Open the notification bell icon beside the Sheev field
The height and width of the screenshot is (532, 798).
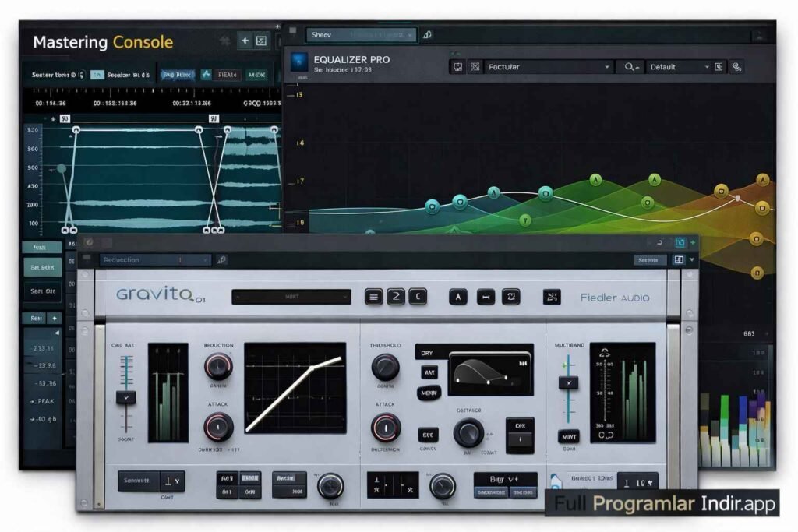click(x=426, y=34)
